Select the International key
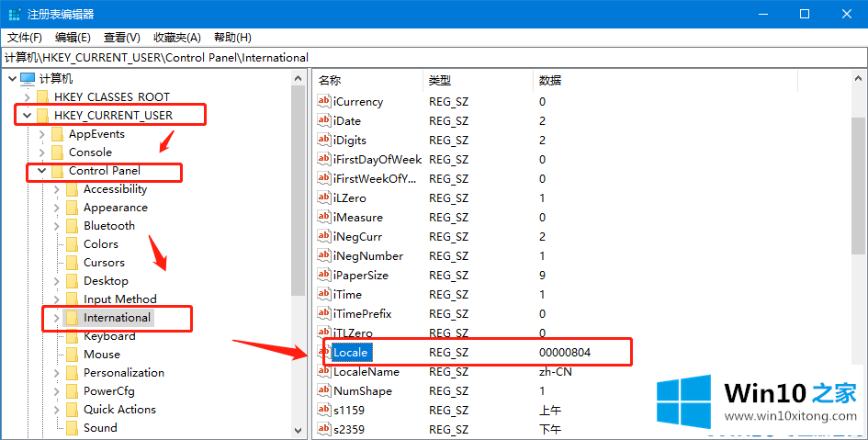Screen dimensions: 868x440 [x=117, y=318]
